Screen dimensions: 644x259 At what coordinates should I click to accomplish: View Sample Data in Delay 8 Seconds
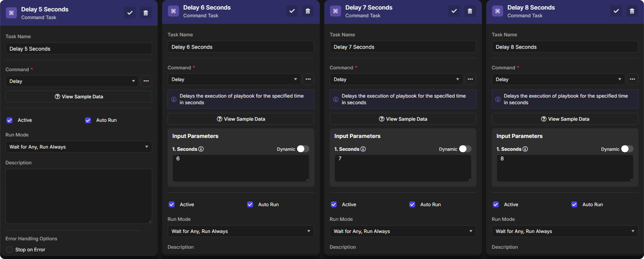[565, 119]
